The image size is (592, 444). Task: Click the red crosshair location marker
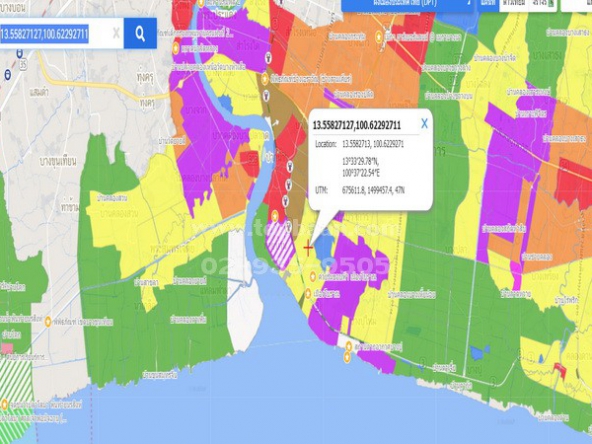coord(308,248)
